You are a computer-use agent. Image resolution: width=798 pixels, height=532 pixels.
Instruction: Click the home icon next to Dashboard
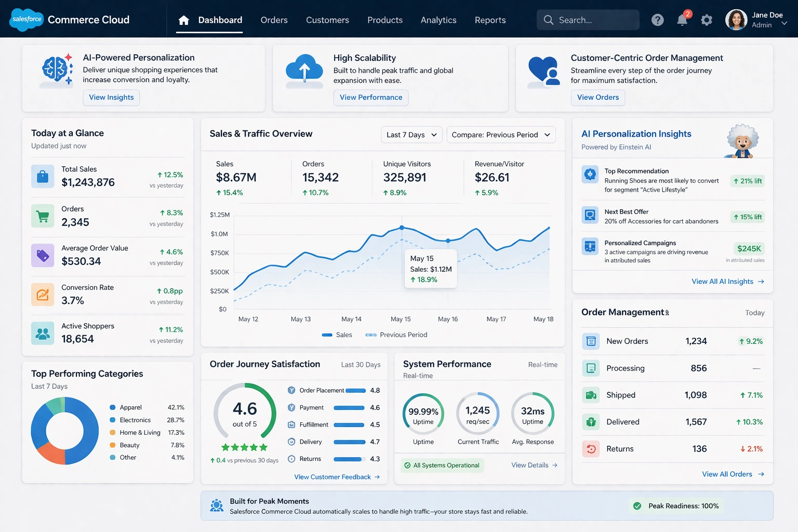[183, 20]
